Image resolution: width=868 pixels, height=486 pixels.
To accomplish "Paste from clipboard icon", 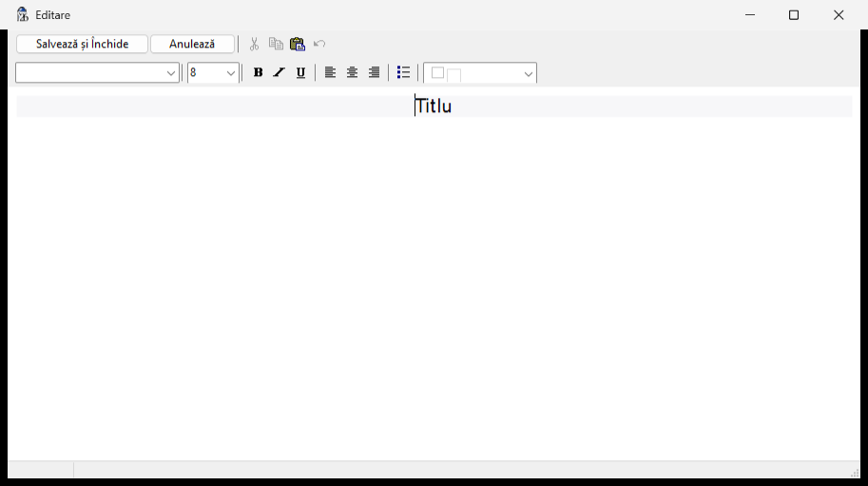I will point(298,45).
